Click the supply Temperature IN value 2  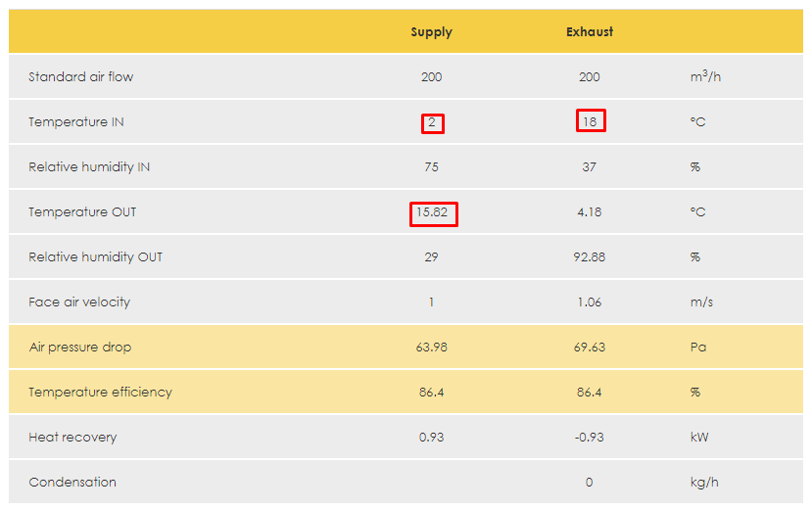click(432, 122)
